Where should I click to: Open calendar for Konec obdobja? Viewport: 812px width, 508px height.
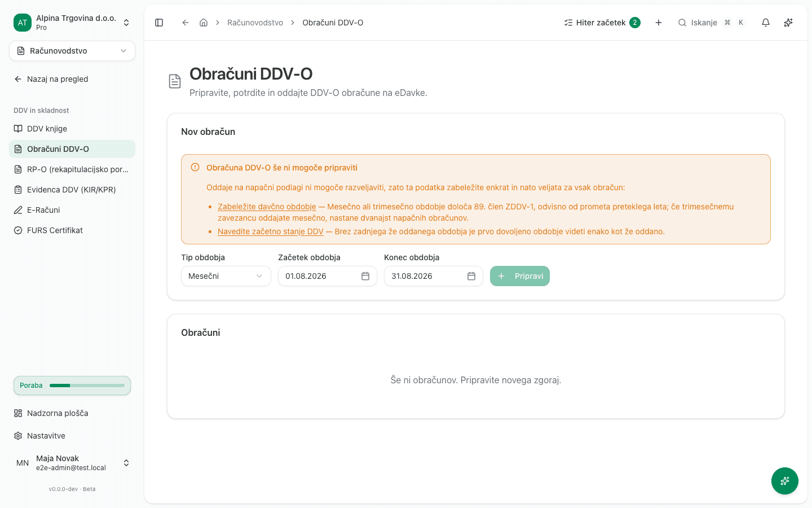[x=471, y=276]
